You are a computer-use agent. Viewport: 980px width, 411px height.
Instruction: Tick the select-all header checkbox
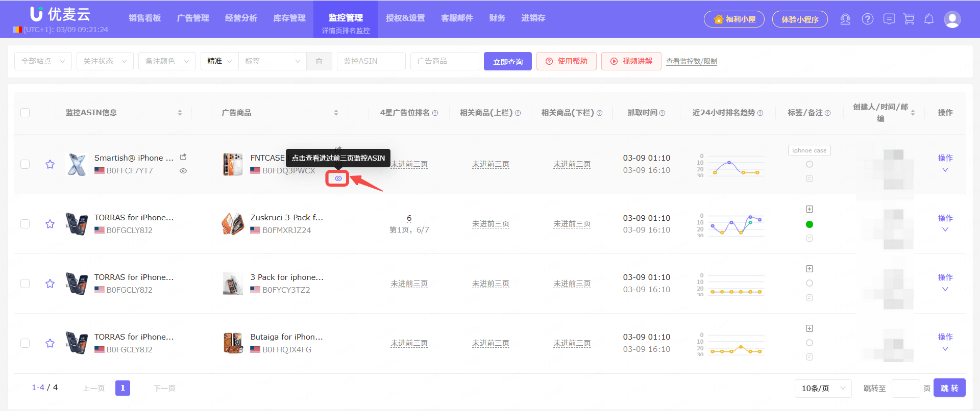click(25, 113)
